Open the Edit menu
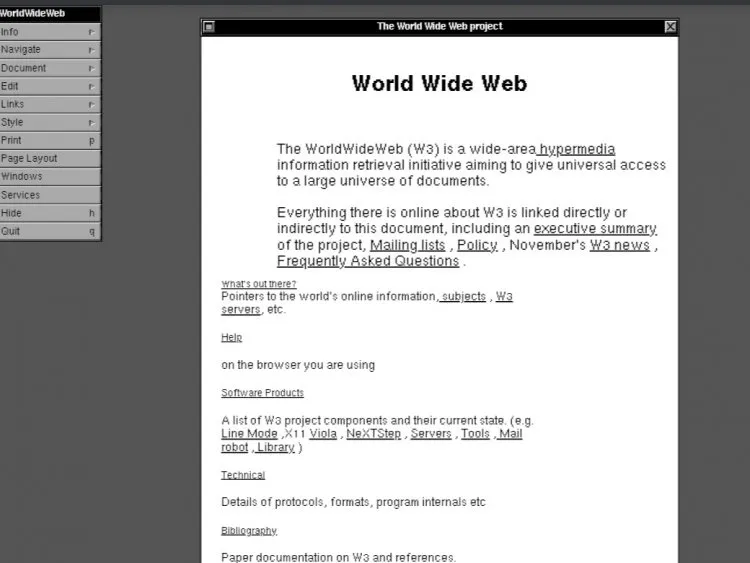 pyautogui.click(x=49, y=86)
